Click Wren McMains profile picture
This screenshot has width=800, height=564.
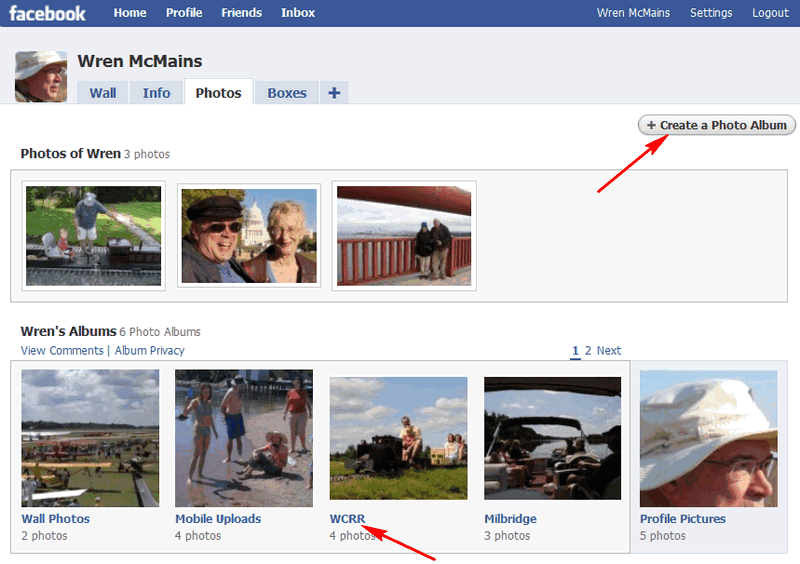(x=41, y=77)
